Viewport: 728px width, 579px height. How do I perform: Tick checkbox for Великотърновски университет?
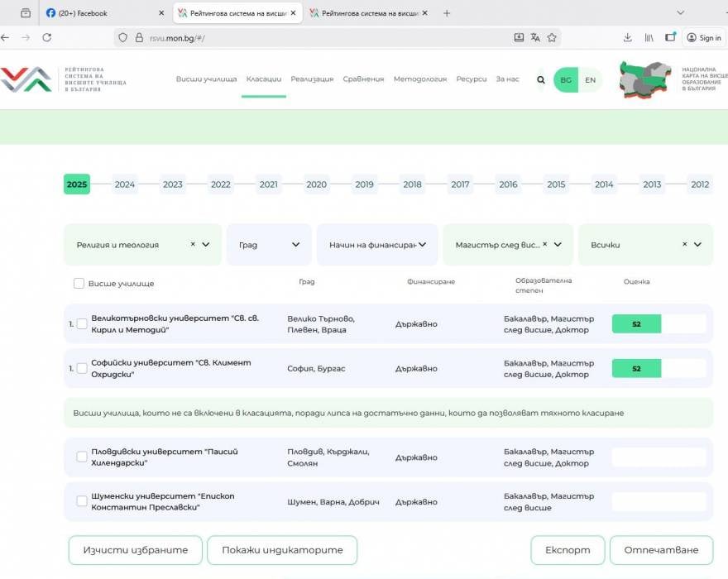pyautogui.click(x=82, y=324)
